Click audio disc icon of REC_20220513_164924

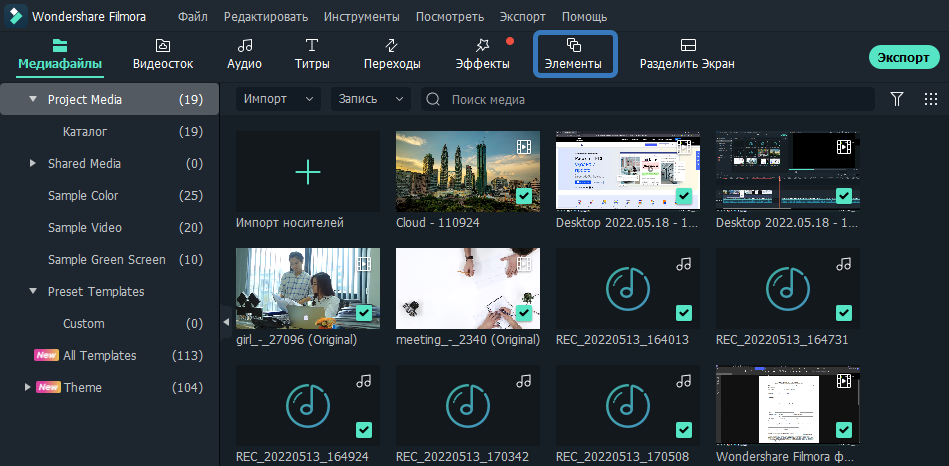click(x=308, y=405)
